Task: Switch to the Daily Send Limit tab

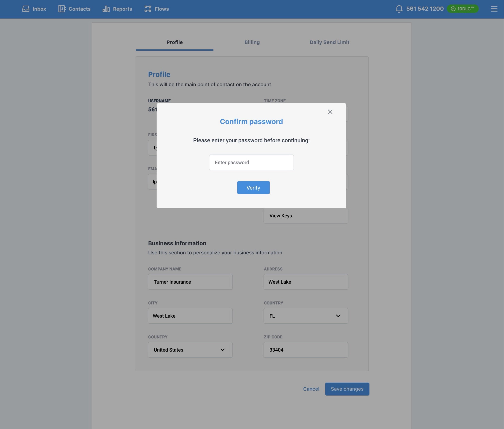Action: (329, 42)
